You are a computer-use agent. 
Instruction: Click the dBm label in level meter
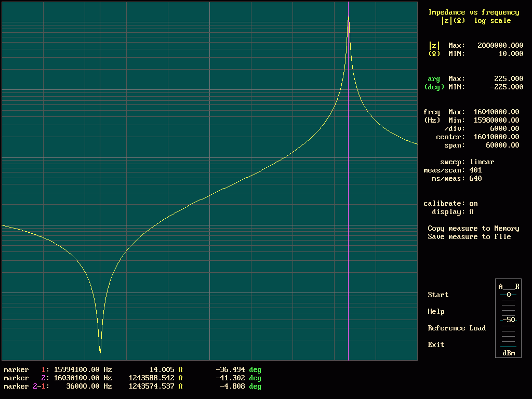(x=509, y=353)
